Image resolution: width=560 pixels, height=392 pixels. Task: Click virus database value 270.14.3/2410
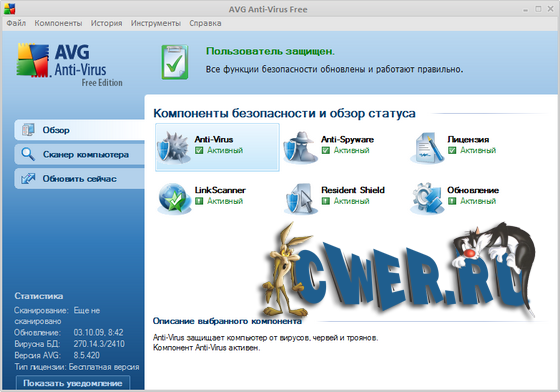99,344
